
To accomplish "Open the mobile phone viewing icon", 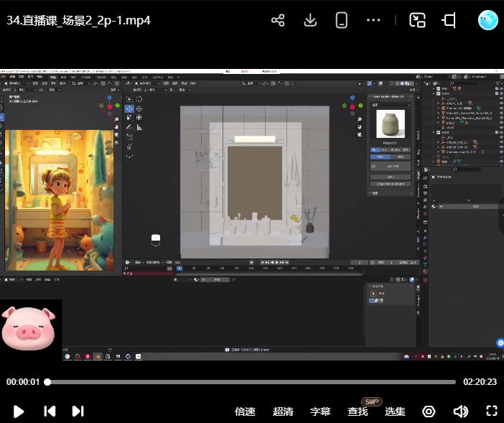I will (342, 20).
